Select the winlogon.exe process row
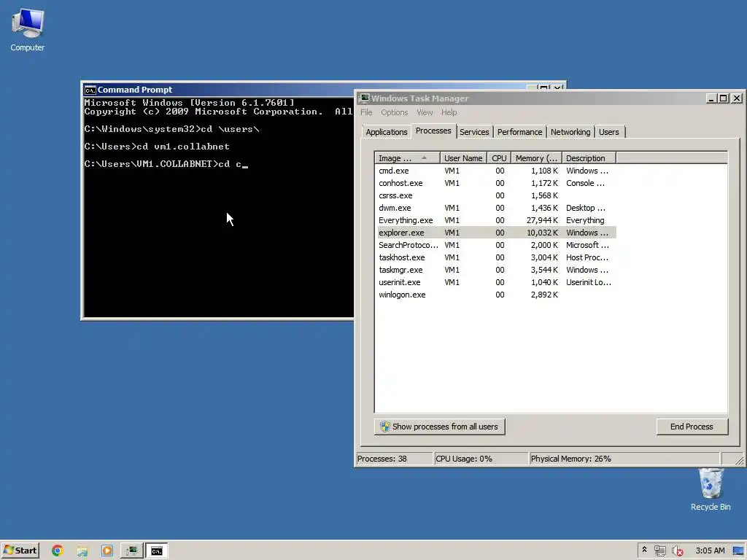 click(x=495, y=295)
